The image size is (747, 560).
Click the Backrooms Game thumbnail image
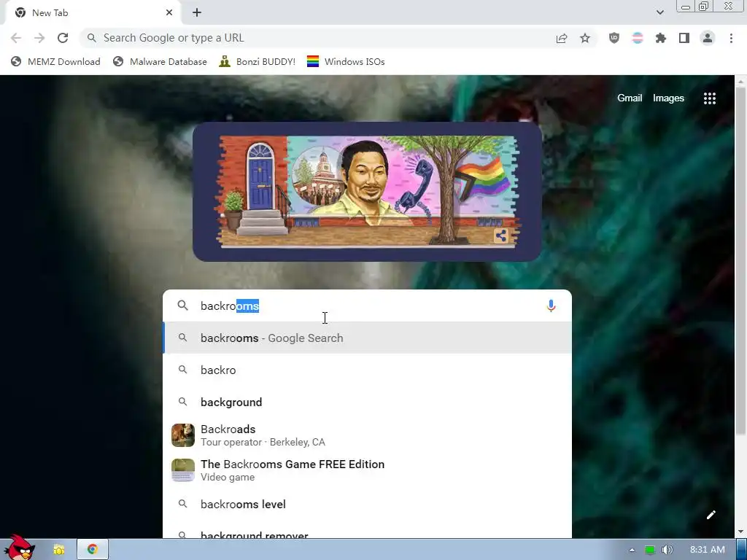coord(183,470)
